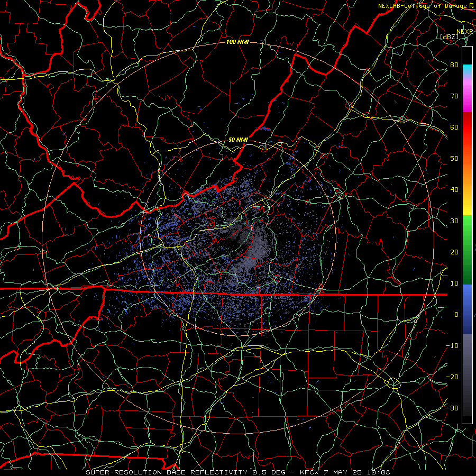The image size is (476, 476).
Task: Click the 80 value on dBZ scale
Action: point(454,65)
